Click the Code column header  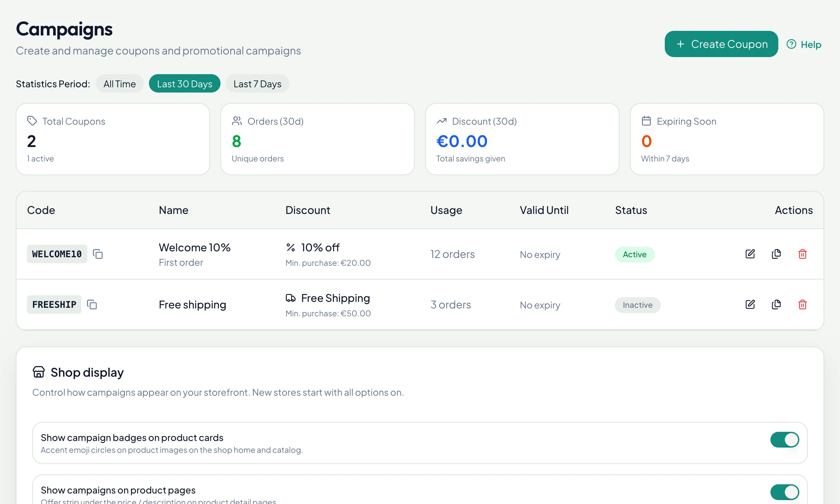pyautogui.click(x=41, y=210)
